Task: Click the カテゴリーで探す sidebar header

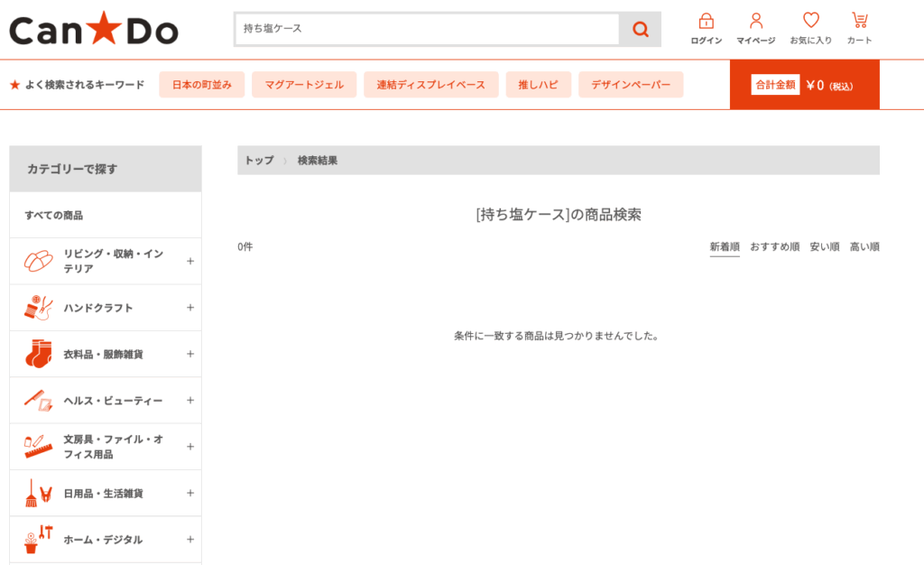Action: point(106,169)
